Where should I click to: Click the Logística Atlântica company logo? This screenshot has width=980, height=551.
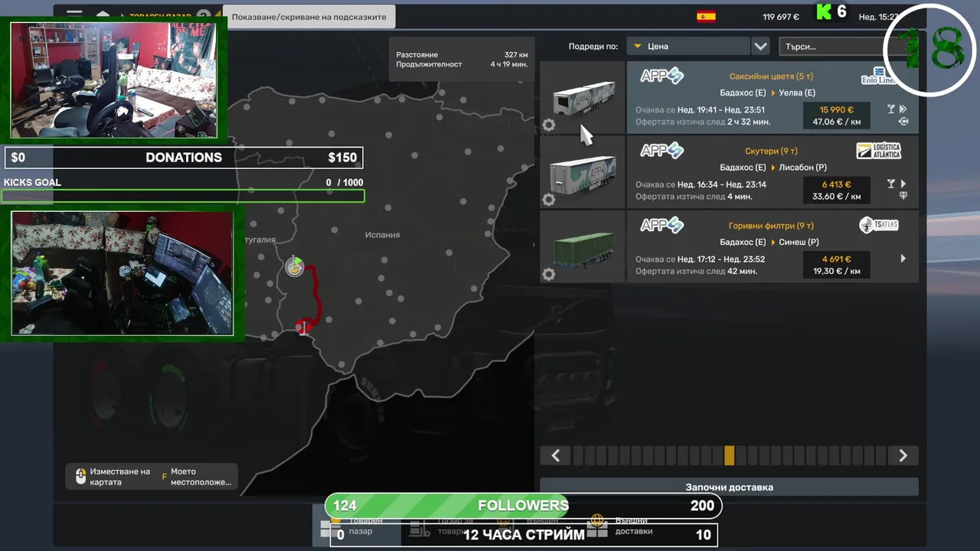[879, 151]
